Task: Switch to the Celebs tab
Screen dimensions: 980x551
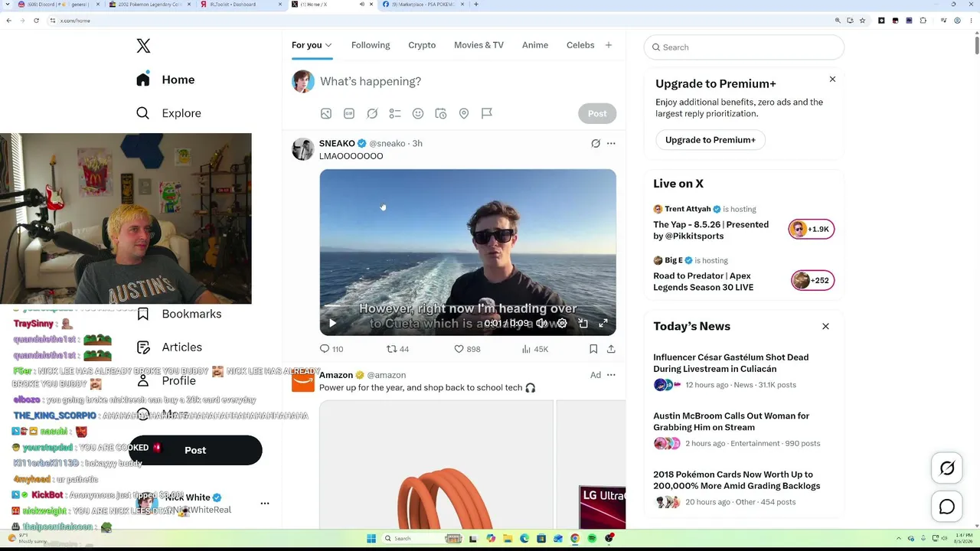Action: 580,45
